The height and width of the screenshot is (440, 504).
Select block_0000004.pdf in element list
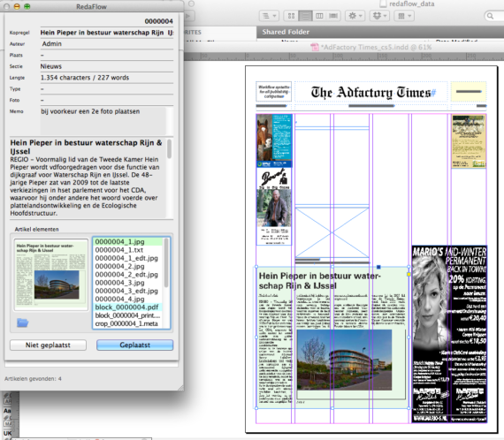[x=128, y=307]
